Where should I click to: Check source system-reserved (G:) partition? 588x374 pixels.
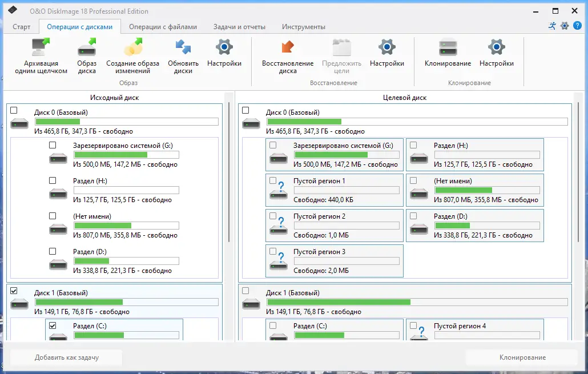(x=53, y=145)
